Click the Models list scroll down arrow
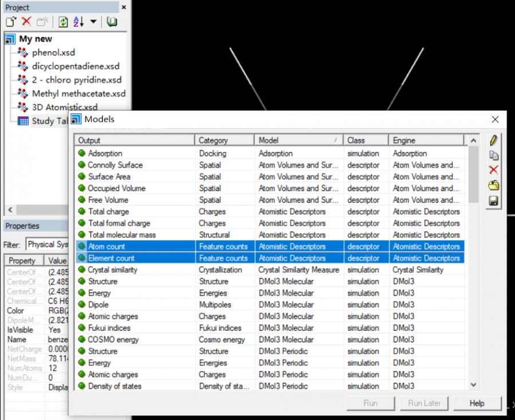The width and height of the screenshot is (515, 420). click(473, 386)
